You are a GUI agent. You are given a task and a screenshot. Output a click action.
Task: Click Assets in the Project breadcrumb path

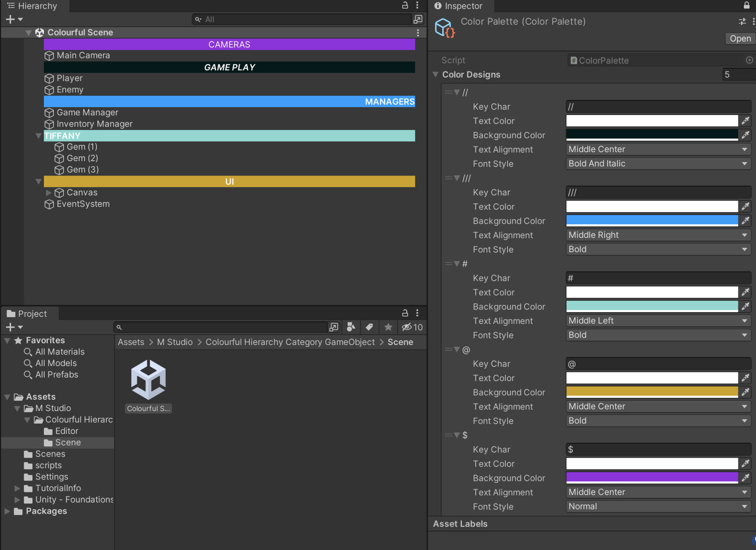(131, 342)
